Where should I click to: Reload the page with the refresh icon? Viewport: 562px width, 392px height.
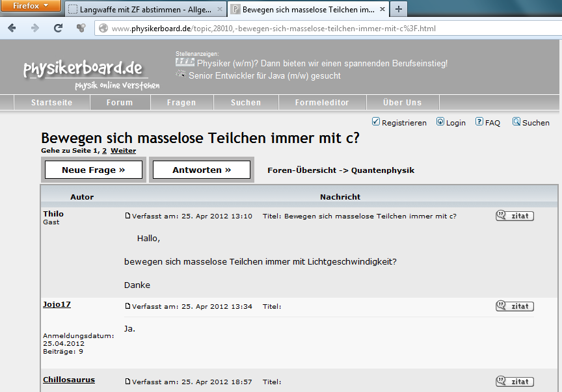58,29
